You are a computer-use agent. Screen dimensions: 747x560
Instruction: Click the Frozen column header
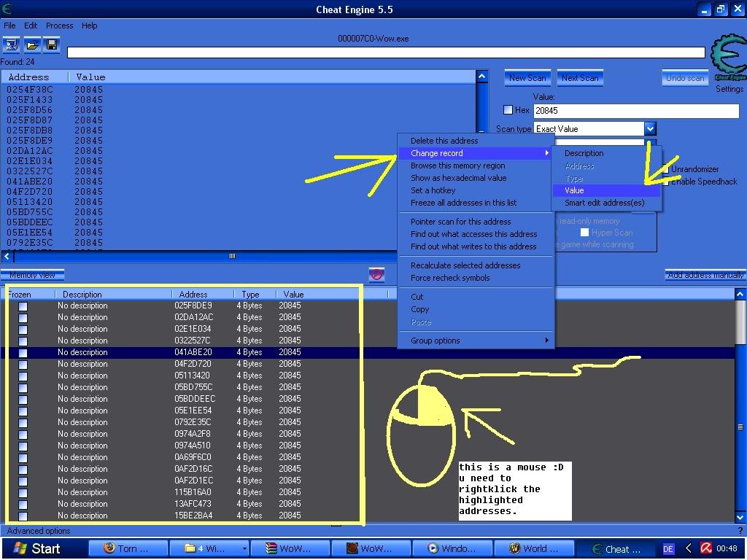[x=20, y=295]
